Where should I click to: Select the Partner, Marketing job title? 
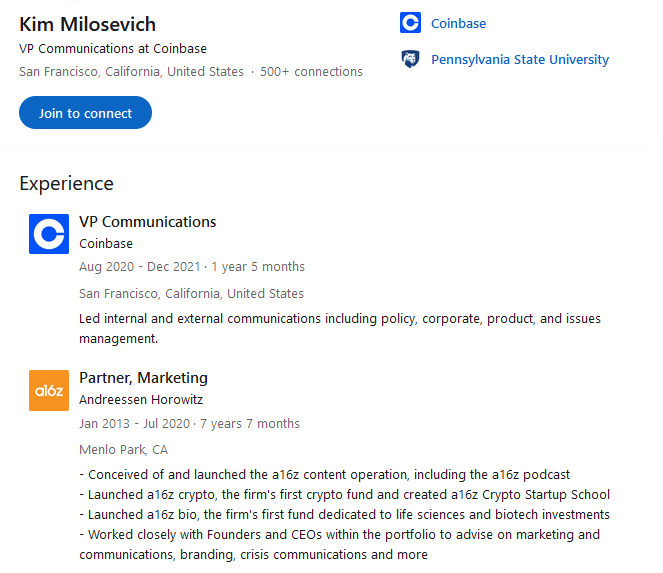(143, 378)
